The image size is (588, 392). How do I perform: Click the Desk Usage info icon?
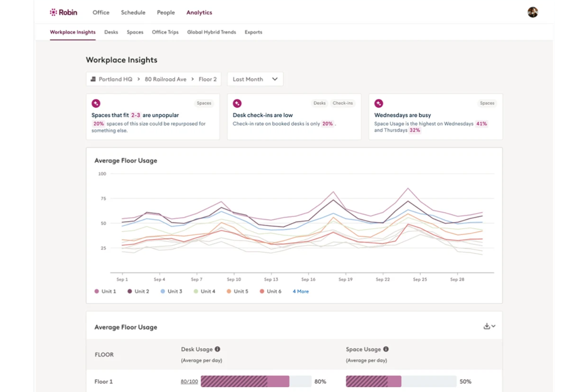(217, 349)
